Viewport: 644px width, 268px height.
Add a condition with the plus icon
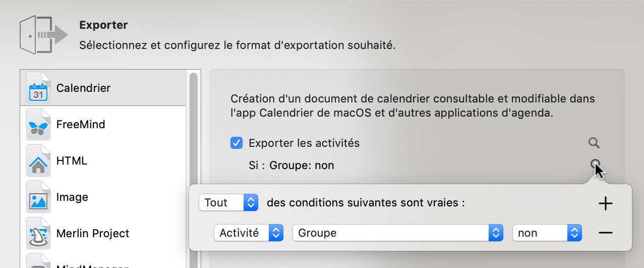[605, 203]
